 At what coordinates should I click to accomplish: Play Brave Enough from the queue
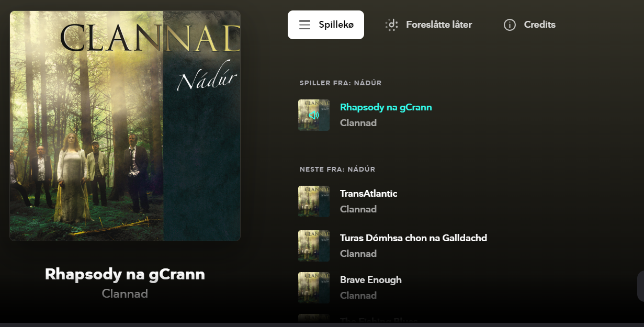371,280
